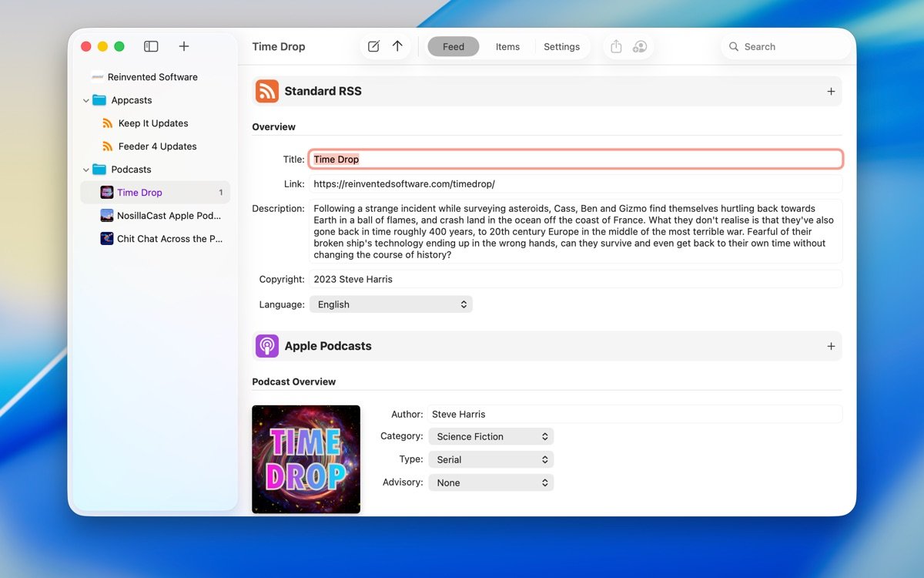The image size is (924, 578).
Task: Click the compose new item icon
Action: click(373, 46)
